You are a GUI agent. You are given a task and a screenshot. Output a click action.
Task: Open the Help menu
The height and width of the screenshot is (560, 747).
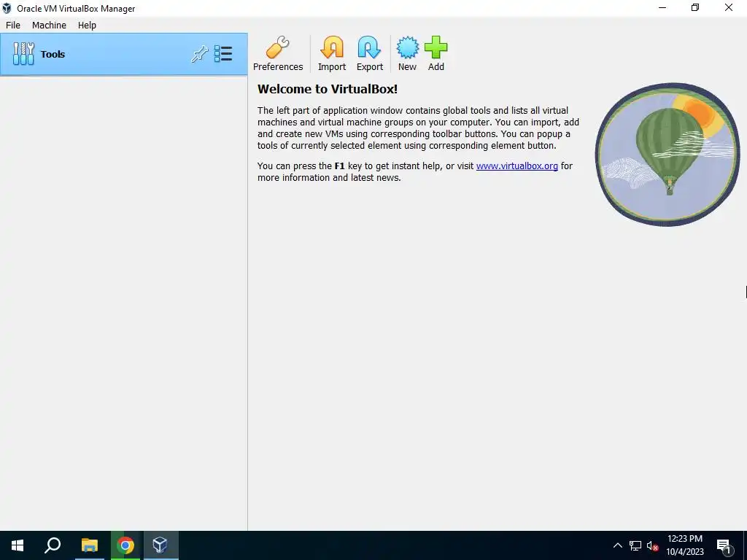[x=88, y=26]
